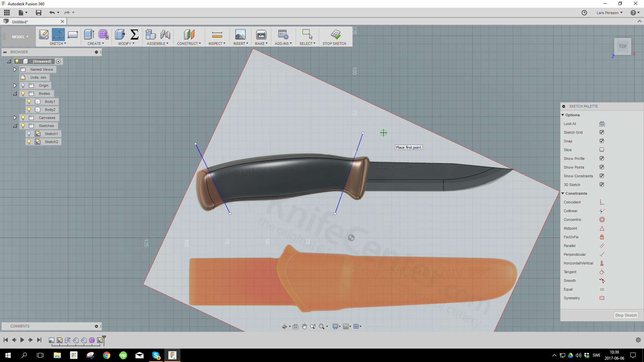Open Change Parameters via the sigma icon
This screenshot has height=362, width=644.
[135, 35]
